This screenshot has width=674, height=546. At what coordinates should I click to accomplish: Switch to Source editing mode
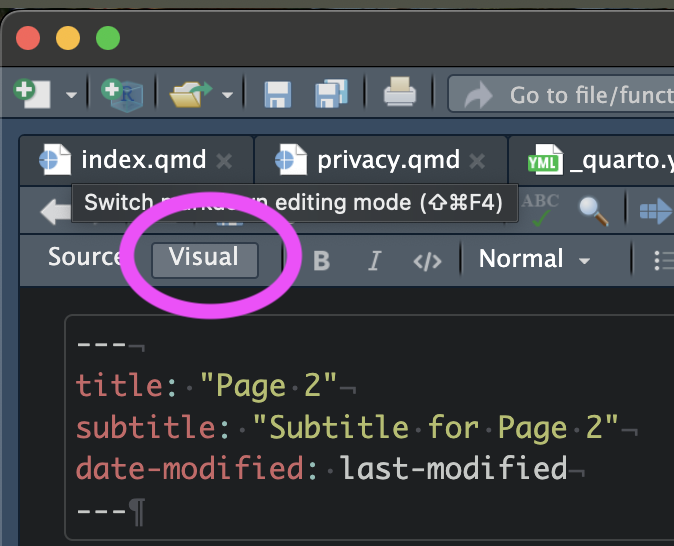[x=83, y=258]
